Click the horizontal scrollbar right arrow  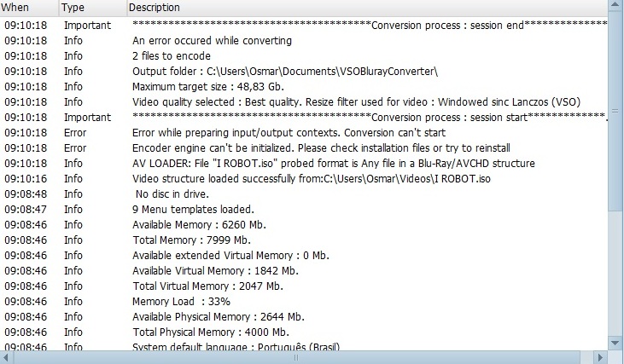click(600, 357)
